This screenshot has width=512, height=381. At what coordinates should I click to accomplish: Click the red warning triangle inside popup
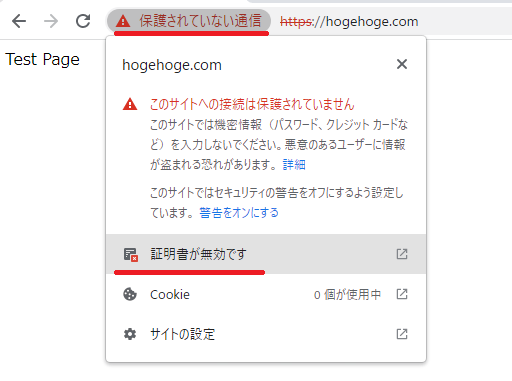(130, 104)
